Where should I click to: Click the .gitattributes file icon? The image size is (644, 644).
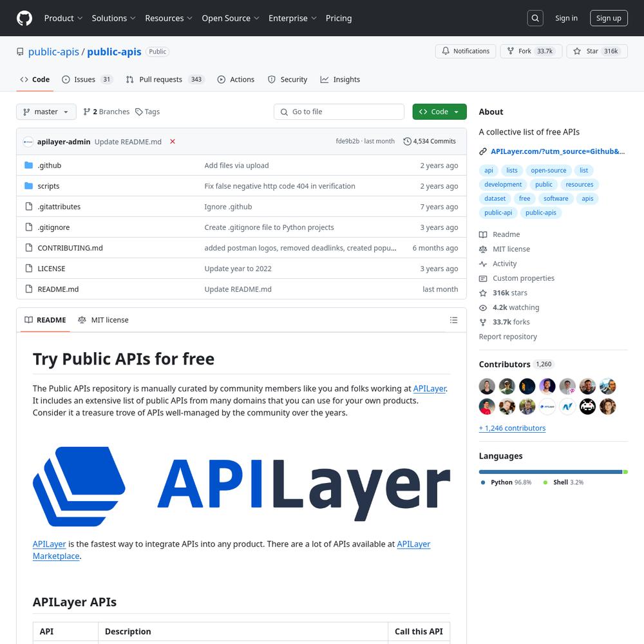coord(29,206)
